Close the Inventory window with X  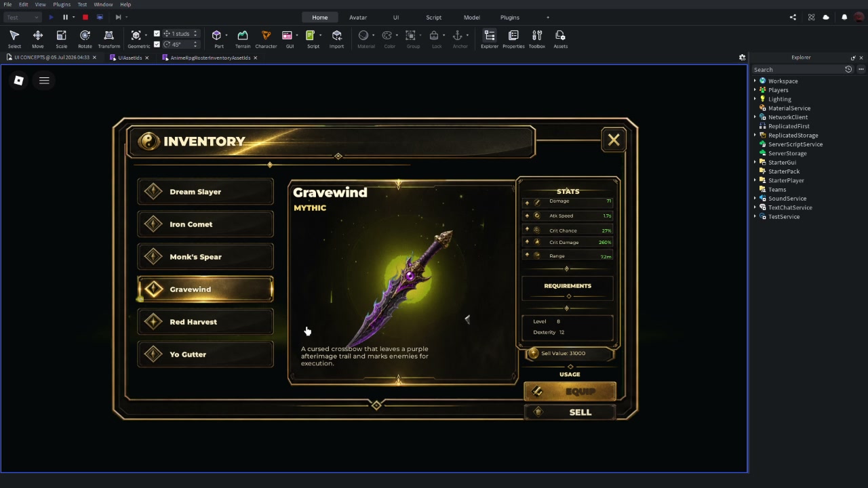point(614,140)
